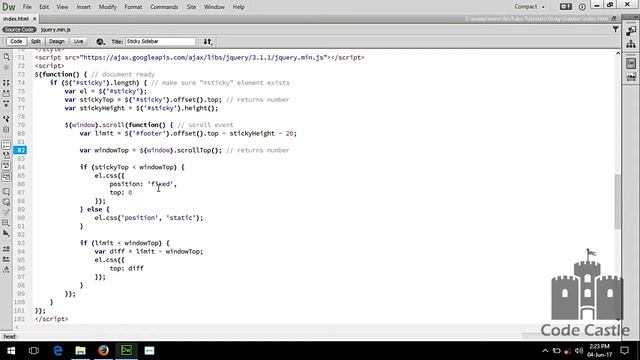This screenshot has width=640, height=360.
Task: Click the Select Parent Tag icon
Action: point(6,119)
